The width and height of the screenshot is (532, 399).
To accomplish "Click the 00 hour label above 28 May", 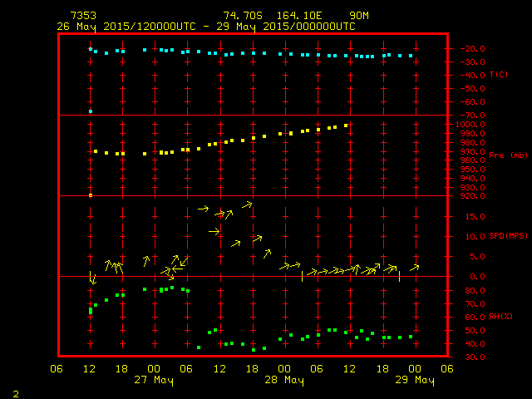I will [x=284, y=369].
